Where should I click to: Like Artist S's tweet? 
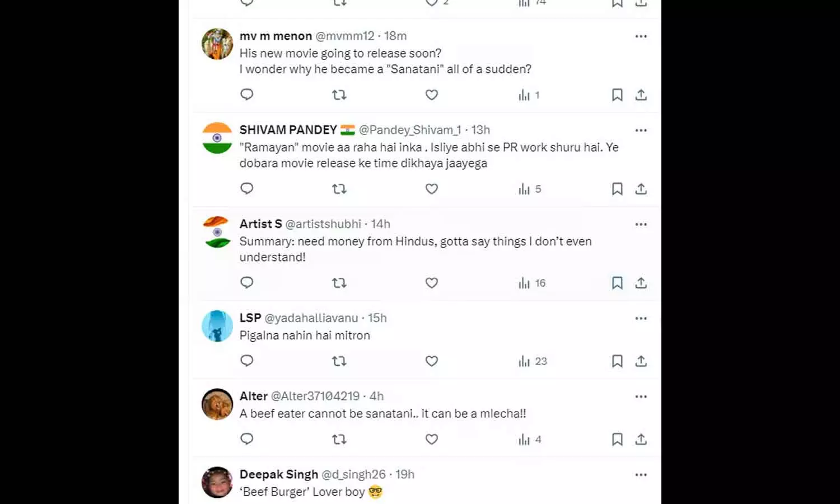pyautogui.click(x=431, y=283)
